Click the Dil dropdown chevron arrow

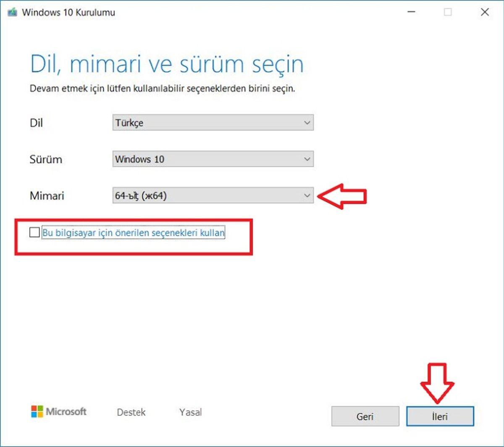click(x=306, y=123)
